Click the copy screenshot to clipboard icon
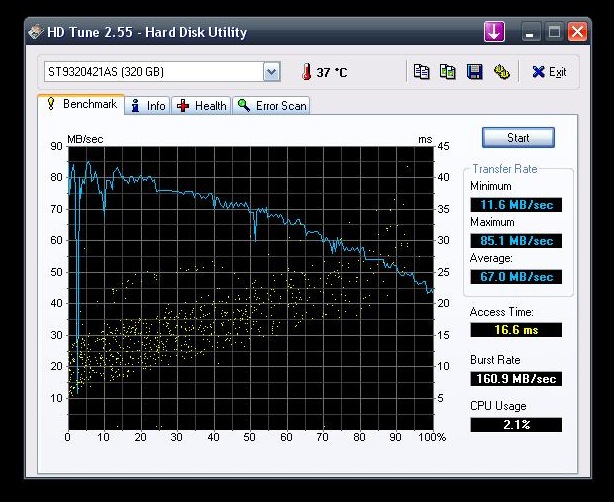This screenshot has width=614, height=502. [x=448, y=72]
